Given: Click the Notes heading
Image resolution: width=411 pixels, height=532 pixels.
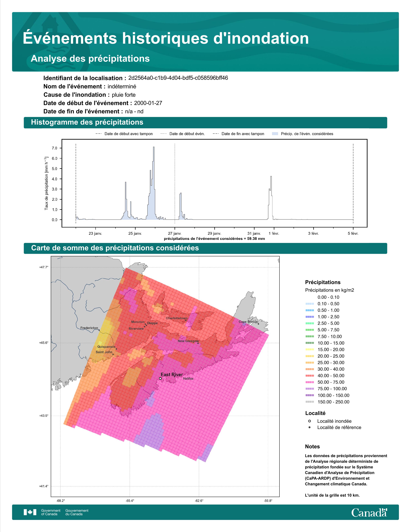Looking at the screenshot, I should click(312, 447).
